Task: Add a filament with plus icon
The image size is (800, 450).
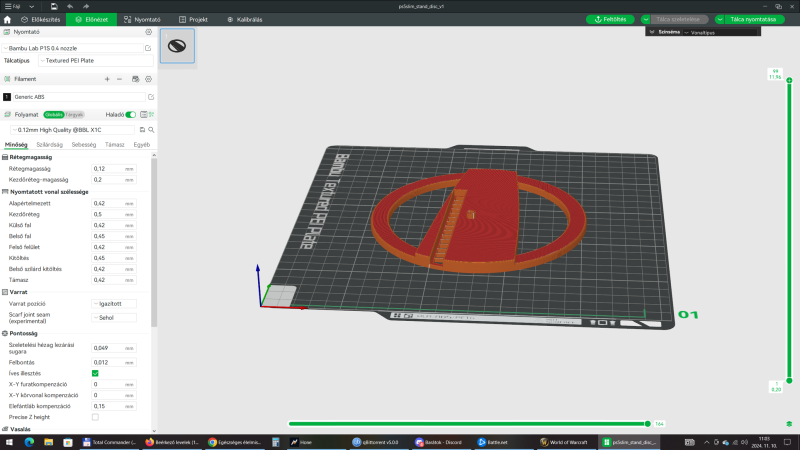Action: (107, 79)
